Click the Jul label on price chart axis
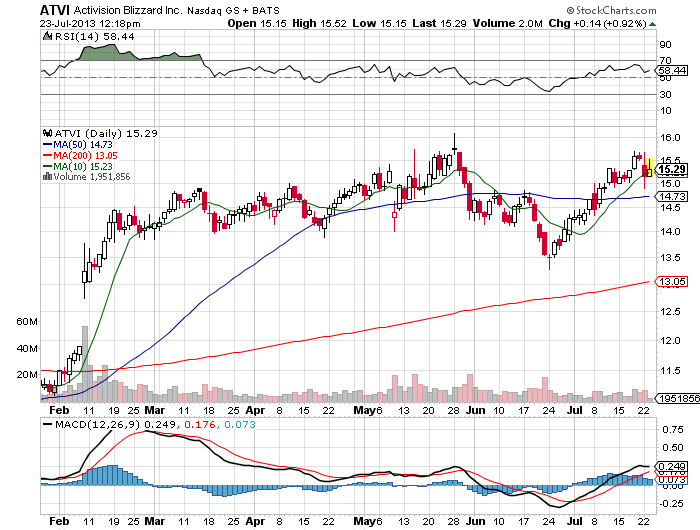The image size is (700, 530). 576,410
